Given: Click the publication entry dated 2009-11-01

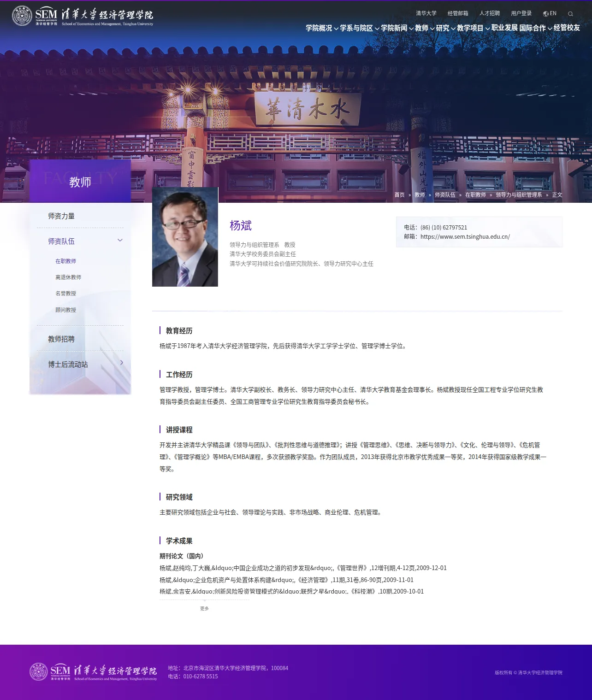Looking at the screenshot, I should click(286, 580).
